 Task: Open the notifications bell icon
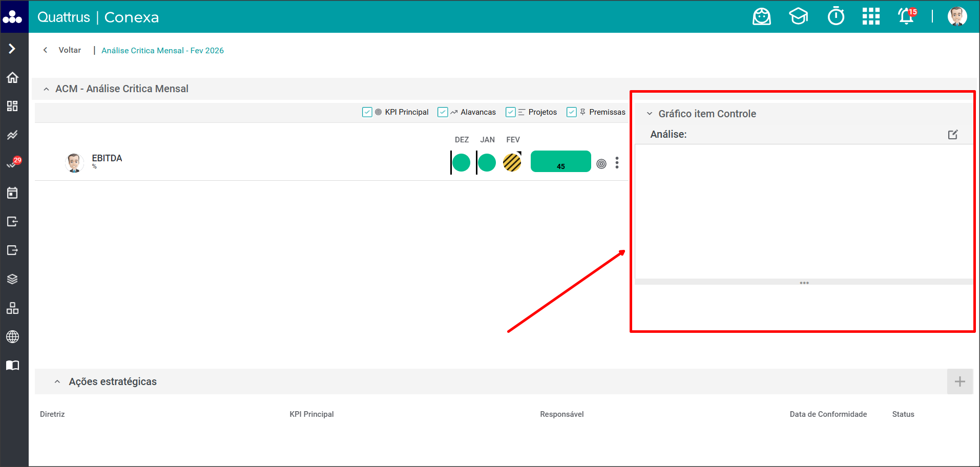tap(906, 17)
